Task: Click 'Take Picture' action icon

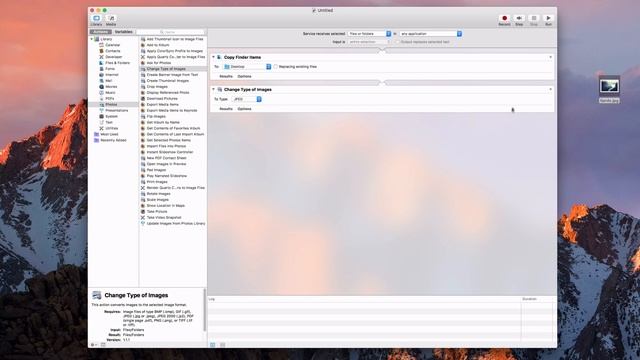Action: tap(143, 211)
